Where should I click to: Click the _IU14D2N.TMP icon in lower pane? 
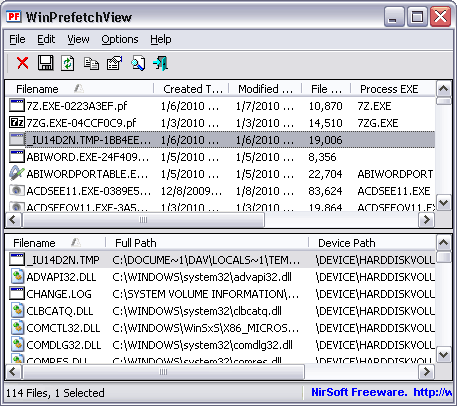[17, 260]
